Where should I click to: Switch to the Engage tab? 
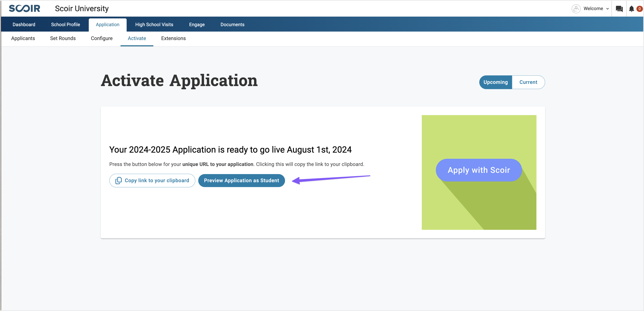point(197,25)
